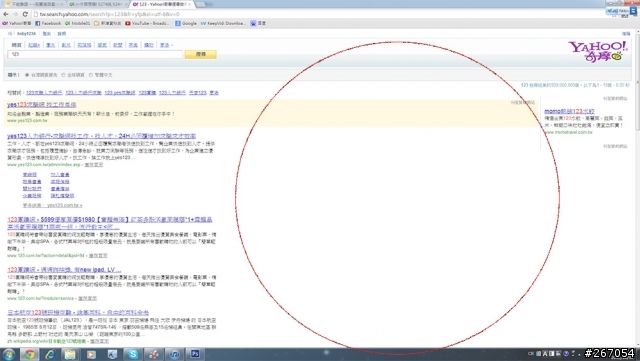Click the 網頁 search category
This screenshot has width=640, height=361.
[x=16, y=45]
